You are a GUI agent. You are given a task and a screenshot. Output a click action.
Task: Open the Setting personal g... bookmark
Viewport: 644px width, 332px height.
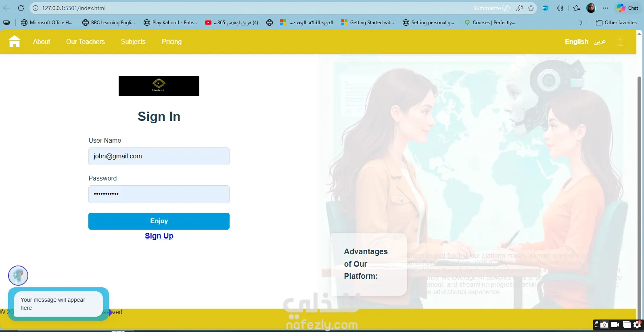(429, 23)
